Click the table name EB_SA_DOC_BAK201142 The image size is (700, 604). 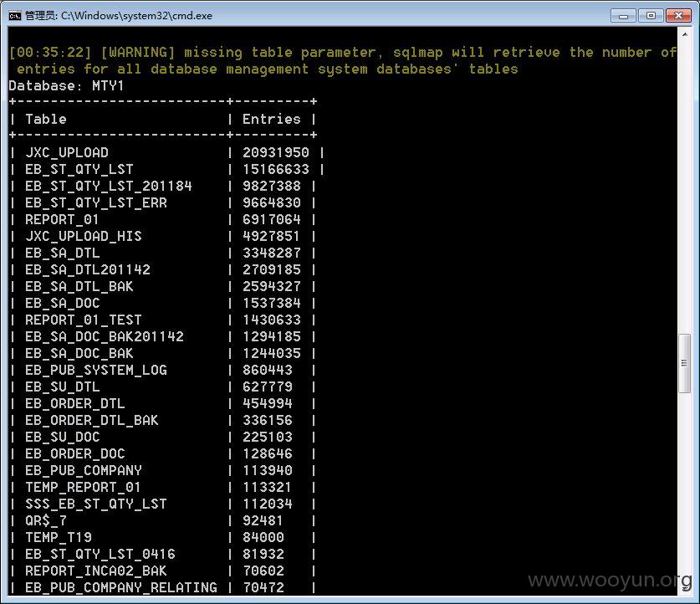tap(105, 336)
